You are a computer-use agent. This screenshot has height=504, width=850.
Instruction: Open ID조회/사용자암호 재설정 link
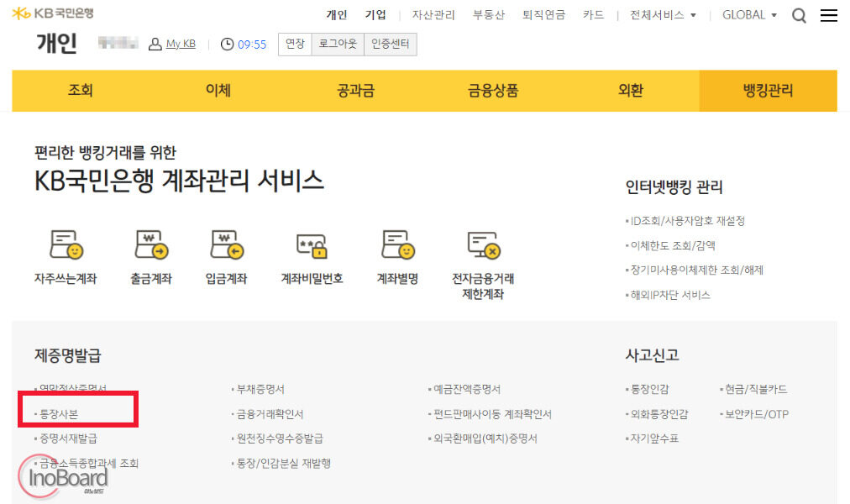click(687, 221)
